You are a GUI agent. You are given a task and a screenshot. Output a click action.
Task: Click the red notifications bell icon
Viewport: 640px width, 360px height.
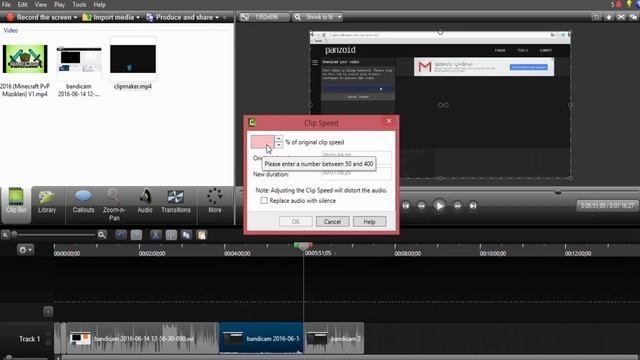click(618, 4)
